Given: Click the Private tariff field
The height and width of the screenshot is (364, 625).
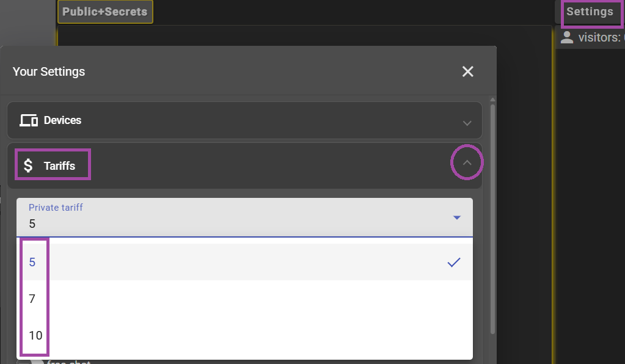Looking at the screenshot, I should click(245, 217).
